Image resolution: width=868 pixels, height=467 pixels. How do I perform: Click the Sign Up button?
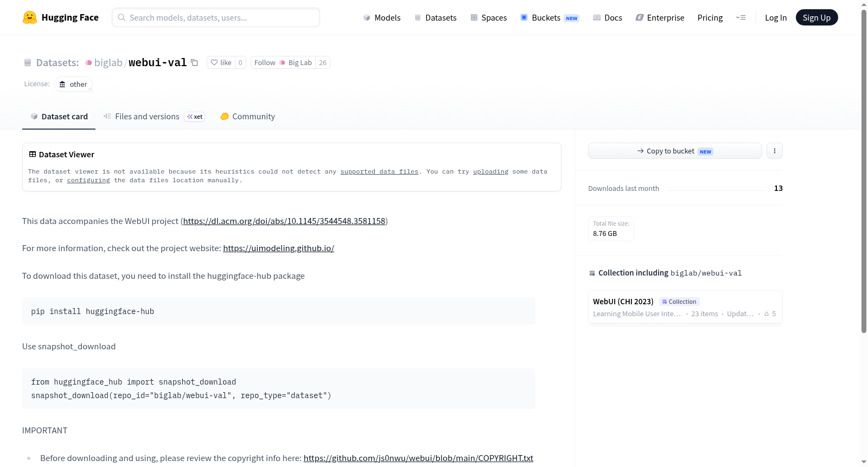click(816, 17)
